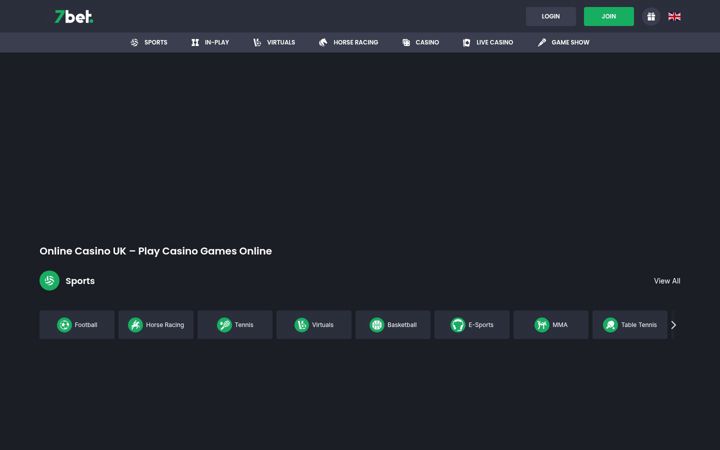Open the IN-PLAY menu item
The width and height of the screenshot is (720, 450).
tap(210, 42)
